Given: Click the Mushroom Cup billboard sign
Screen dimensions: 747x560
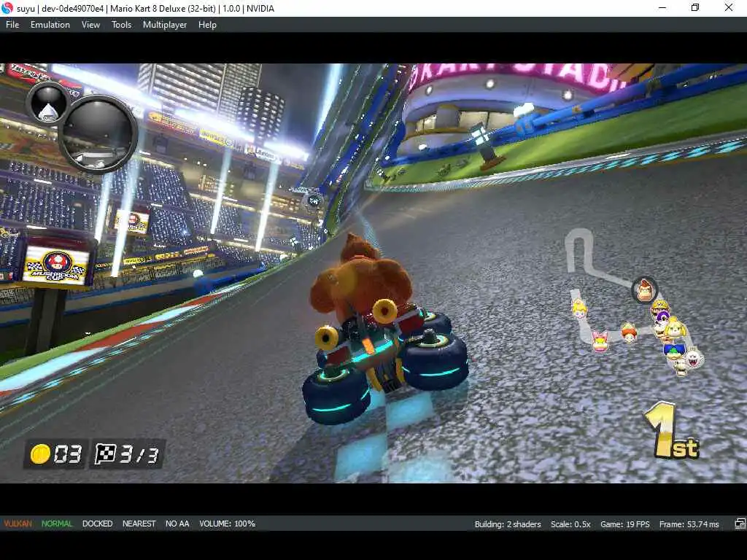Looking at the screenshot, I should coord(57,265).
